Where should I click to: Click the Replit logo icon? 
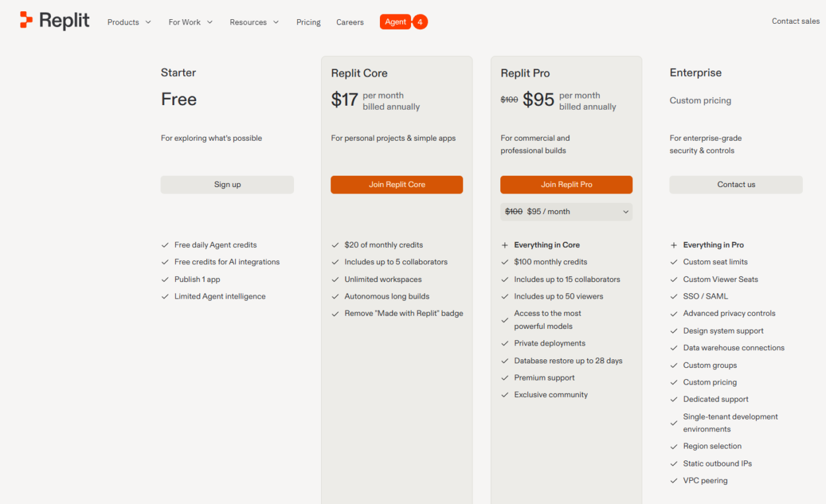[x=26, y=20]
